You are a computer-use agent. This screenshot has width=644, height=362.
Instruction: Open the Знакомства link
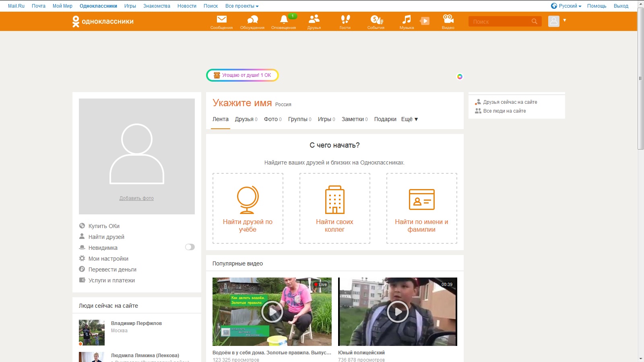[x=157, y=6]
